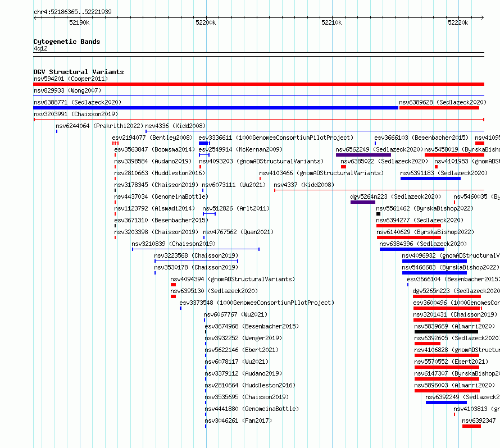Select nsv6067767 (Wu2021) label
The image size is (500, 448).
click(x=235, y=314)
